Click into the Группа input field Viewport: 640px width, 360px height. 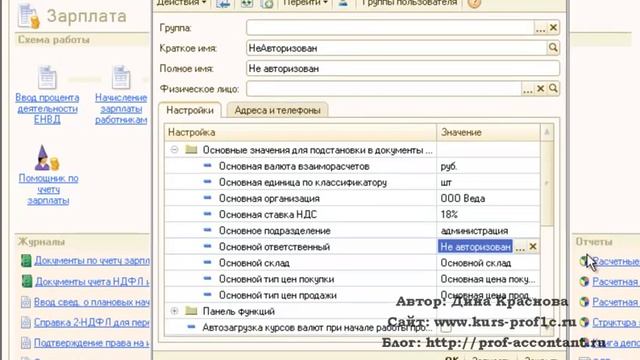point(390,28)
